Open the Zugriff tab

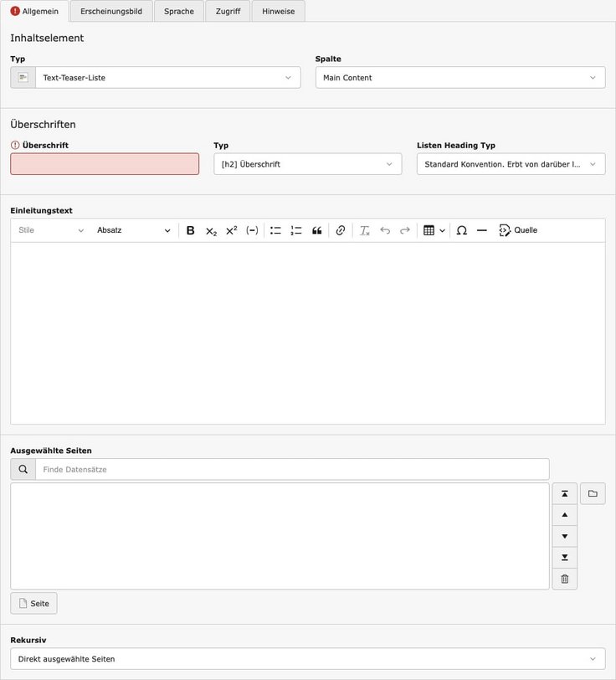pos(228,12)
